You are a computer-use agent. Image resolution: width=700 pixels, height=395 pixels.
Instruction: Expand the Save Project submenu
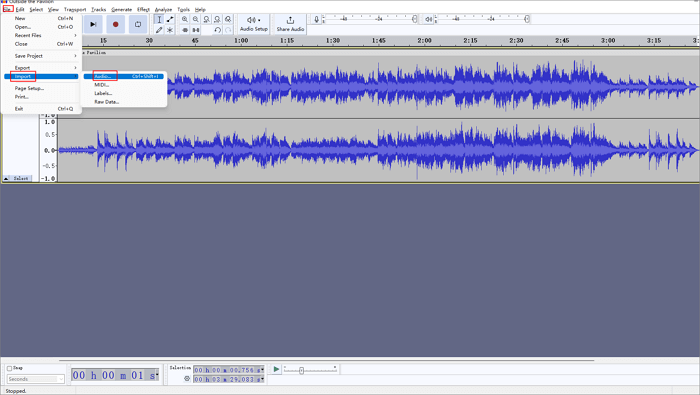point(42,56)
